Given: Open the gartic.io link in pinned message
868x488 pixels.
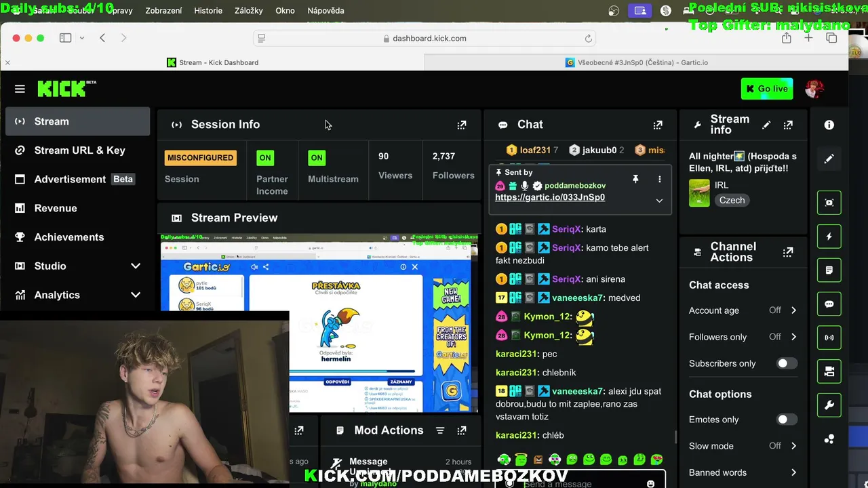Looking at the screenshot, I should pos(550,197).
